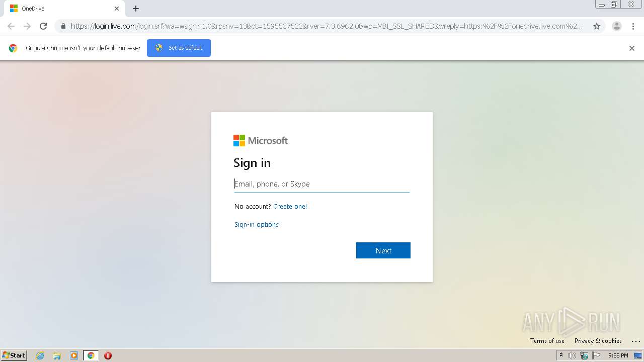Viewport: 644px width, 362px height.
Task: Click the volume speaker tray icon
Action: pyautogui.click(x=572, y=355)
